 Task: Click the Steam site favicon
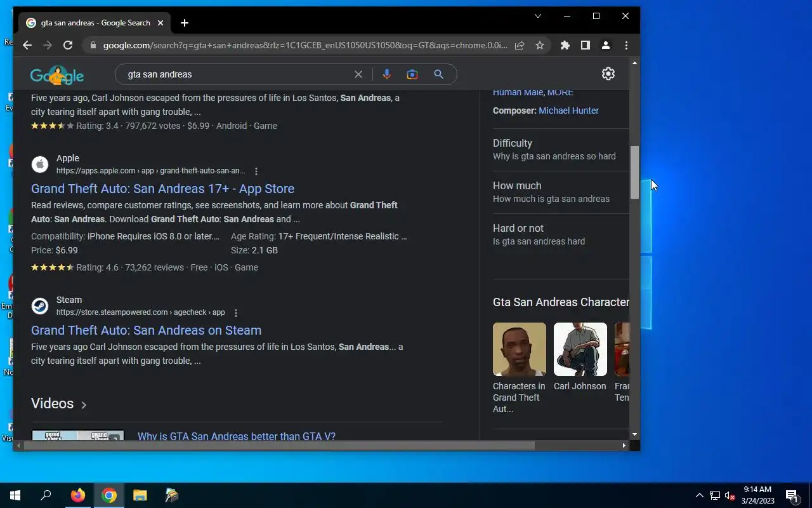[40, 306]
